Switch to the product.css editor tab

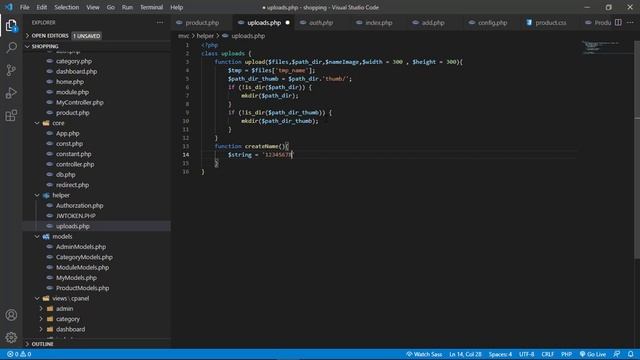[x=551, y=22]
